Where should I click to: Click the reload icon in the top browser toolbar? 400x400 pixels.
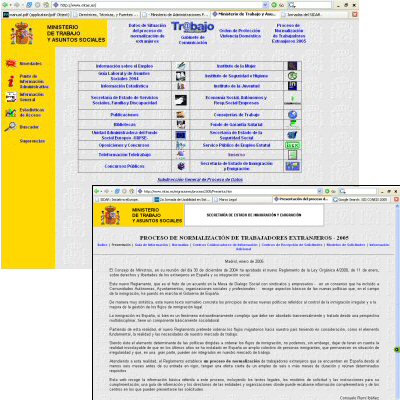(29, 5)
